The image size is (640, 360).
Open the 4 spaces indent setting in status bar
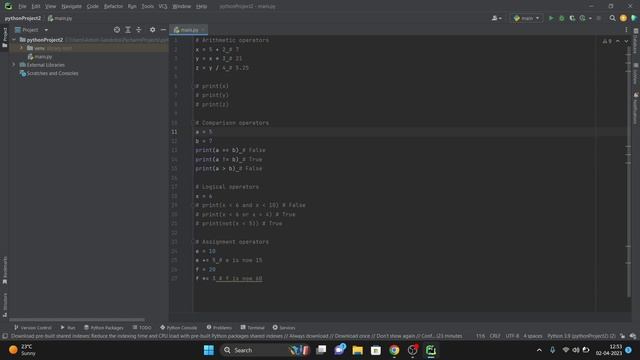pos(533,336)
